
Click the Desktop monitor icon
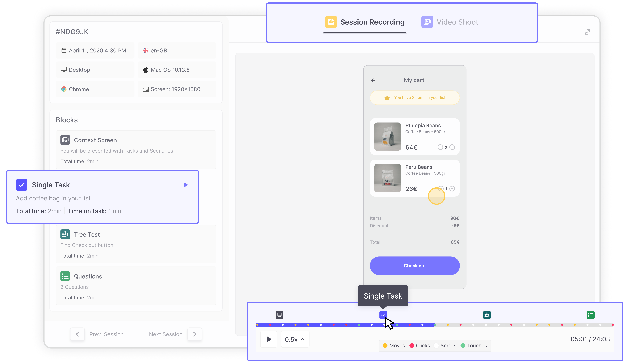click(64, 70)
